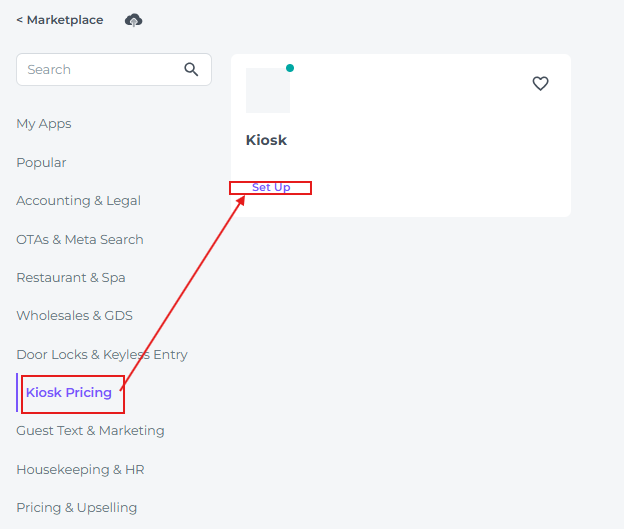Open Guest Text & Marketing category
Viewport: 624px width, 529px height.
pyautogui.click(x=90, y=431)
